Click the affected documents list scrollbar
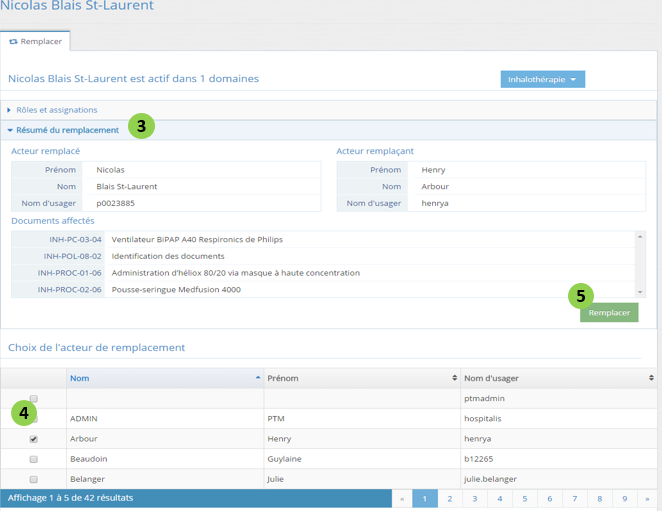 (641, 264)
